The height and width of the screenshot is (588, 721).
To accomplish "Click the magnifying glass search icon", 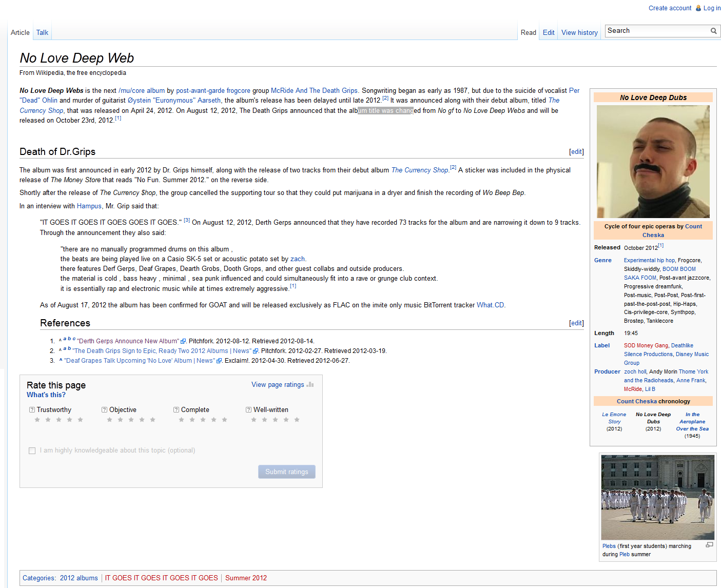I will [x=713, y=31].
